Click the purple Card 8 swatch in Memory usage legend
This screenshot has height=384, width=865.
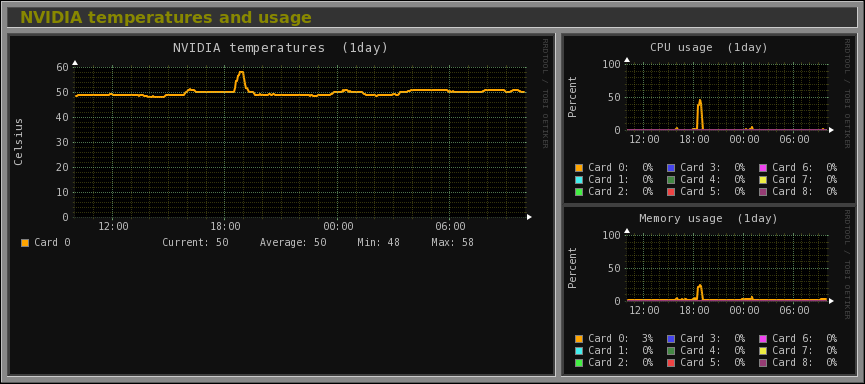(763, 363)
